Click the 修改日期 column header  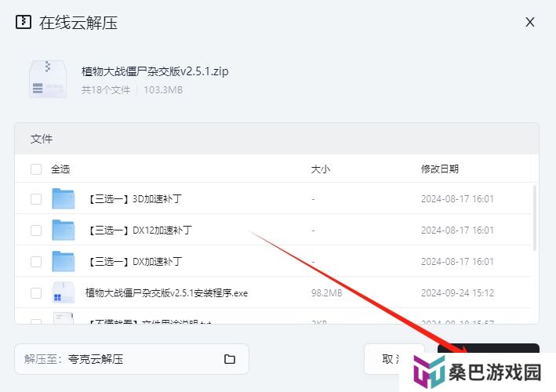tap(440, 169)
